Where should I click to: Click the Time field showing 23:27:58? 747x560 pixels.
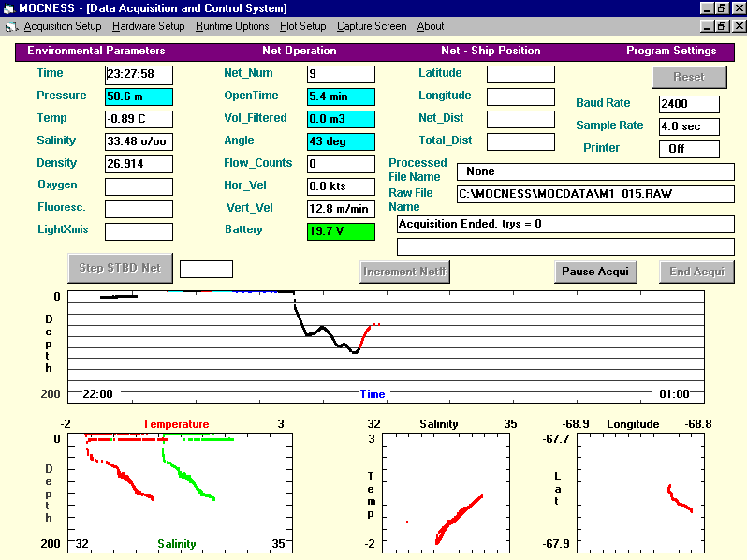pyautogui.click(x=139, y=74)
